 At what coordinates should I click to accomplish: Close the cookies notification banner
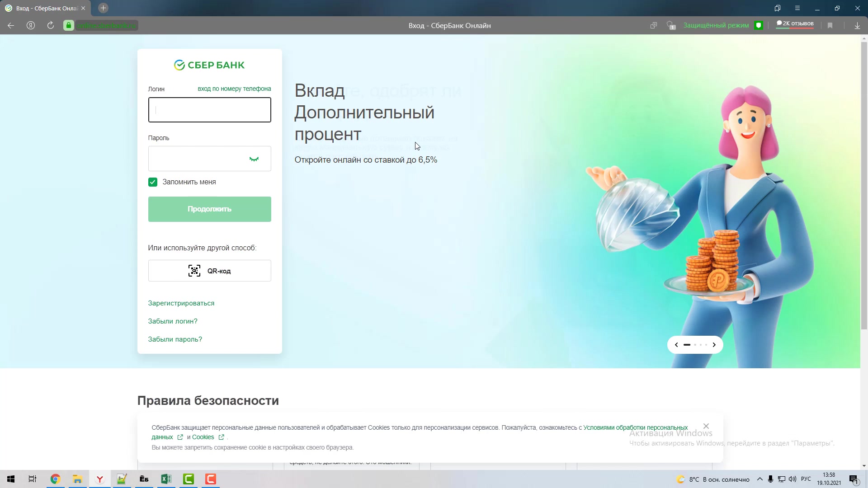(x=706, y=426)
